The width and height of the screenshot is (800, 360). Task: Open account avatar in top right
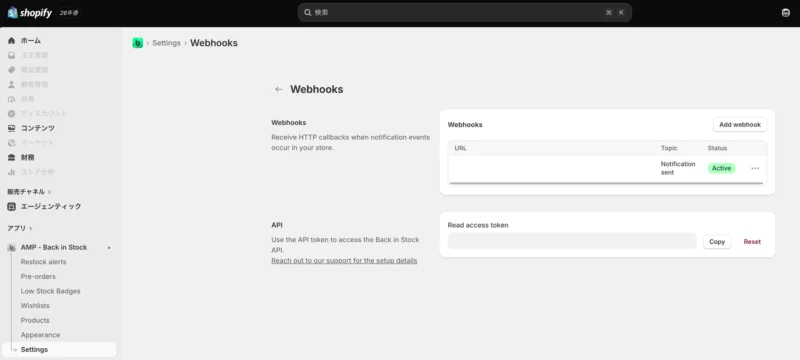click(x=786, y=13)
